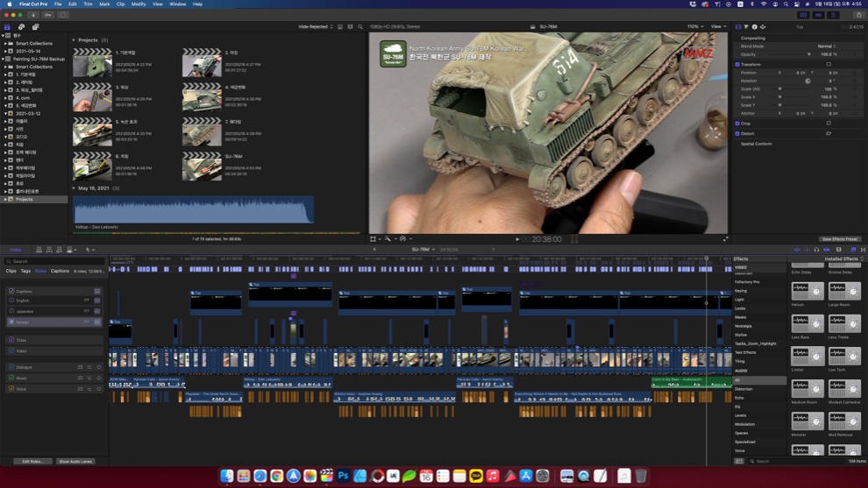Viewport: 868px width, 488px height.
Task: Click the import media arrow button
Action: click(33, 15)
